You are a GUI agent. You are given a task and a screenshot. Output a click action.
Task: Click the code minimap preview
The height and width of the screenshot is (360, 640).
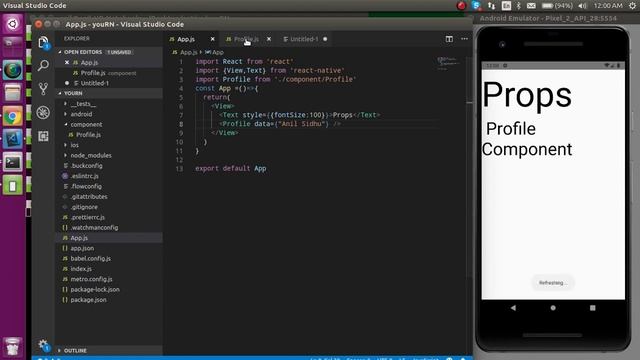point(448,63)
